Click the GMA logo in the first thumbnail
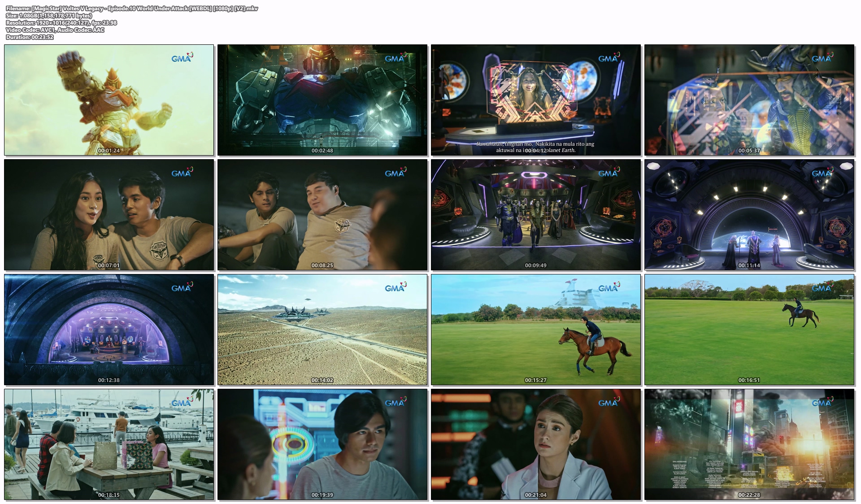Image resolution: width=861 pixels, height=504 pixels. pyautogui.click(x=182, y=58)
